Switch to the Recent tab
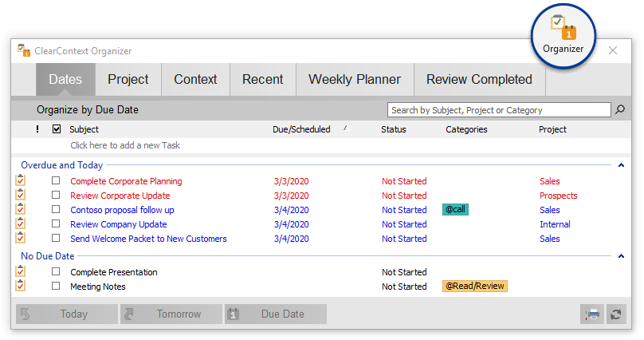 [x=263, y=79]
